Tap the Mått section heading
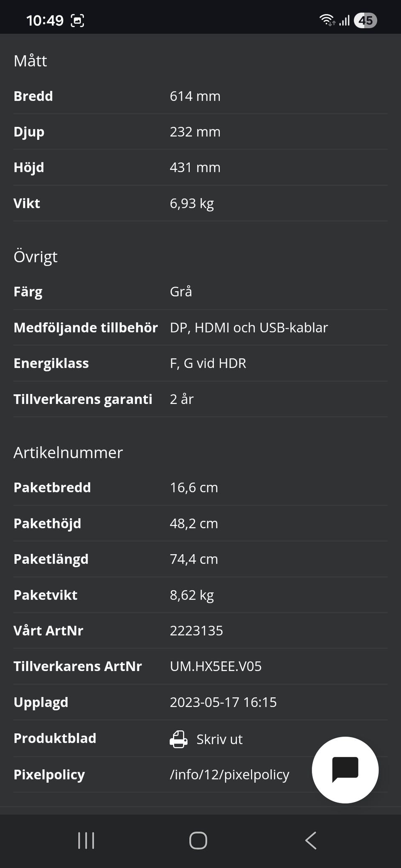Viewport: 401px width, 868px height. [x=30, y=61]
